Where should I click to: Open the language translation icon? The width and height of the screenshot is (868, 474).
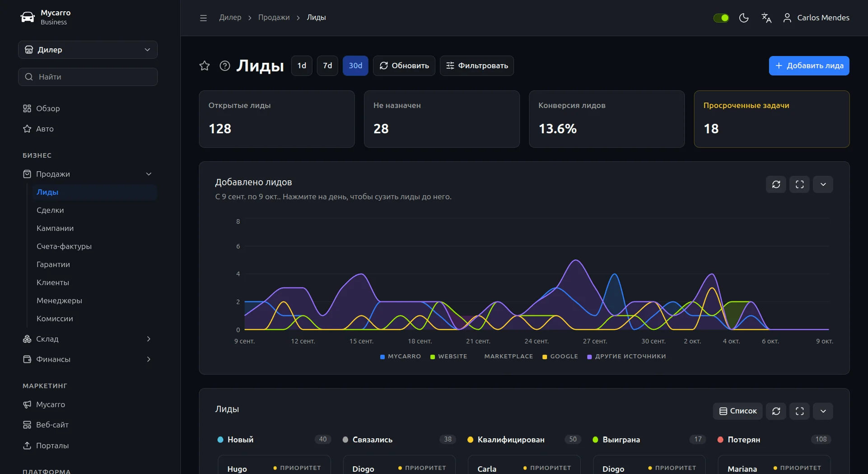766,18
